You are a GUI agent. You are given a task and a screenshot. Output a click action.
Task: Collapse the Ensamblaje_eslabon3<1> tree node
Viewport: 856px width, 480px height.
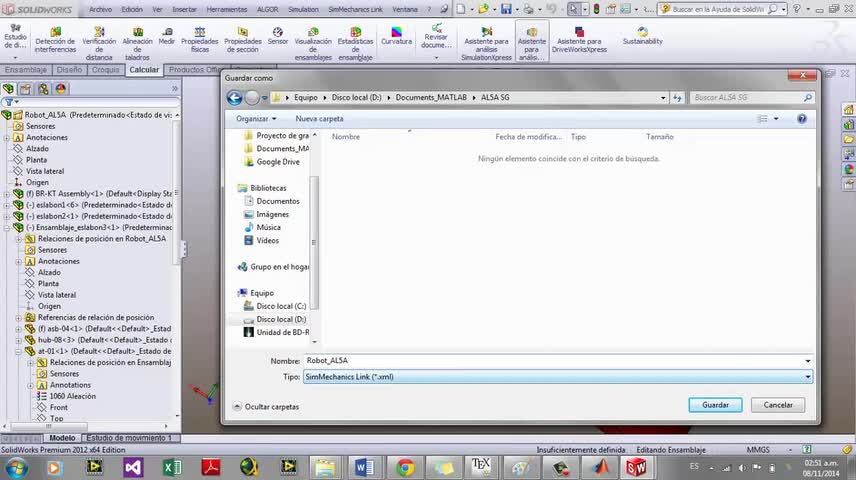[x=7, y=228]
